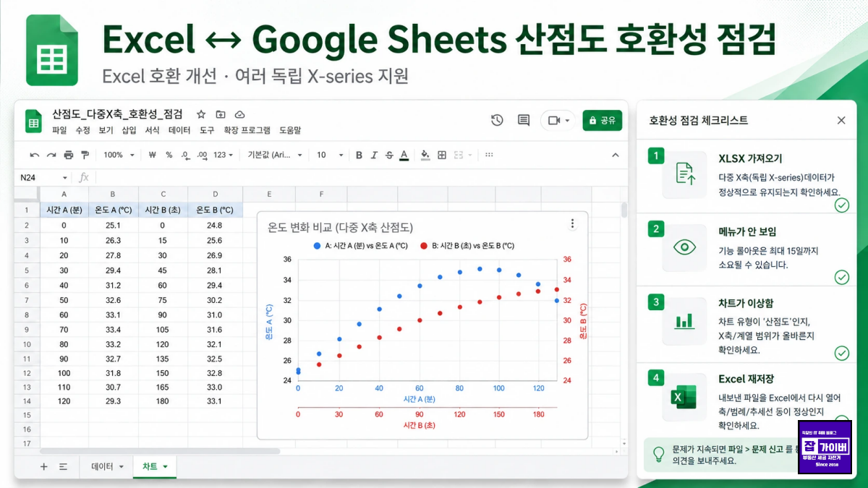Open the 123 number format dropdown
The width and height of the screenshot is (868, 488).
pos(224,155)
